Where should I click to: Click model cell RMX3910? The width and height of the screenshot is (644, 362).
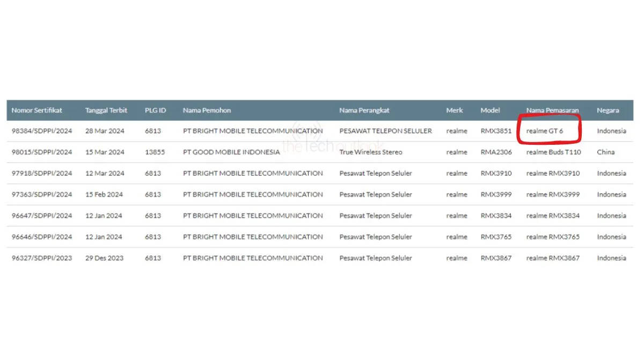(x=496, y=173)
